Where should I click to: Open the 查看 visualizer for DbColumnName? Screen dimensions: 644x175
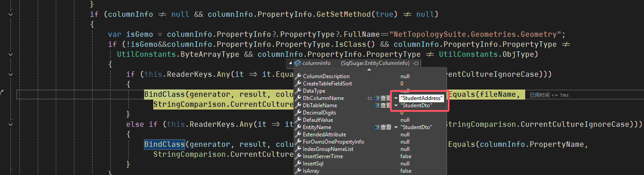[382, 98]
